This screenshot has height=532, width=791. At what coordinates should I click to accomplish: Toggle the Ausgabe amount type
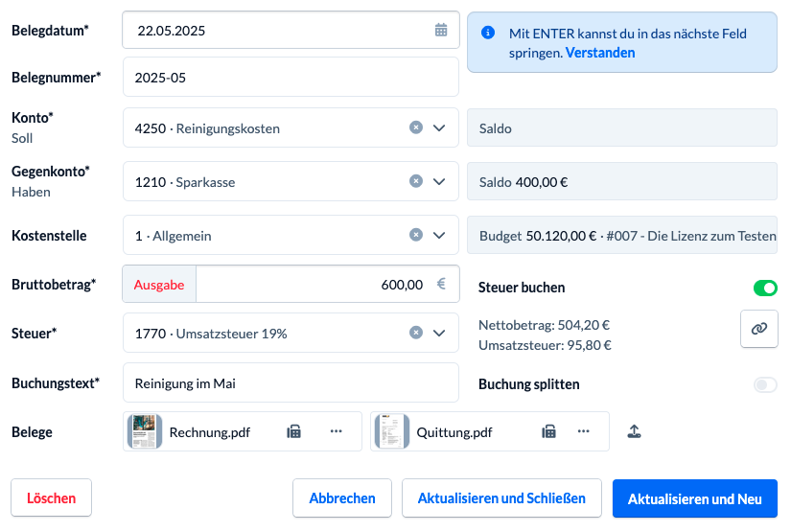(159, 285)
